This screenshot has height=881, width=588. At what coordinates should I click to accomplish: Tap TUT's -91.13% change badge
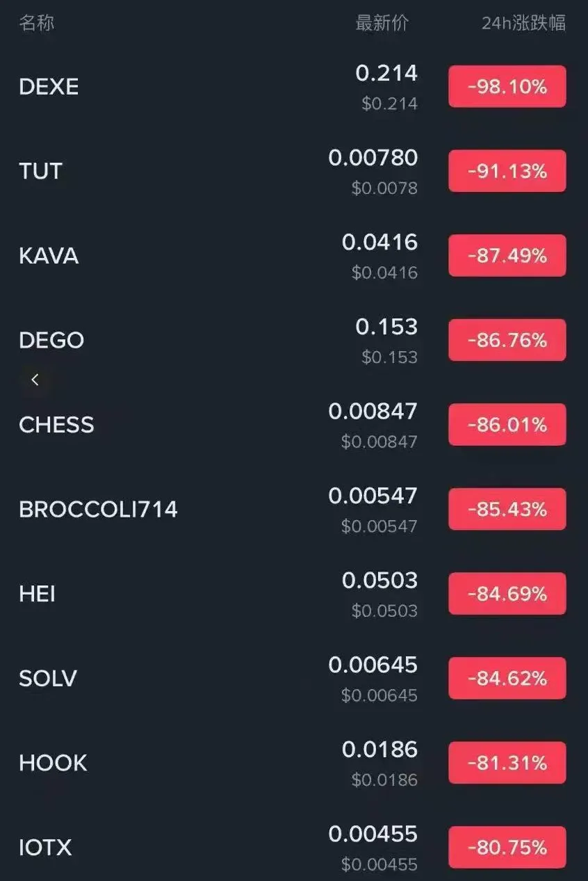pyautogui.click(x=507, y=171)
